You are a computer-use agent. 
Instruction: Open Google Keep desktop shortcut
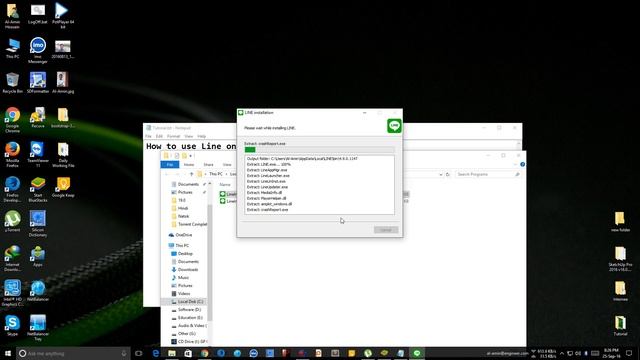point(63,187)
